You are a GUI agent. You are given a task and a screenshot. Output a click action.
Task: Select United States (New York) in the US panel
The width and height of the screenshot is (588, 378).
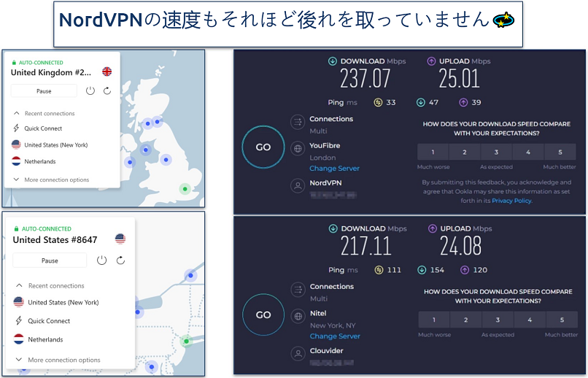coord(63,302)
